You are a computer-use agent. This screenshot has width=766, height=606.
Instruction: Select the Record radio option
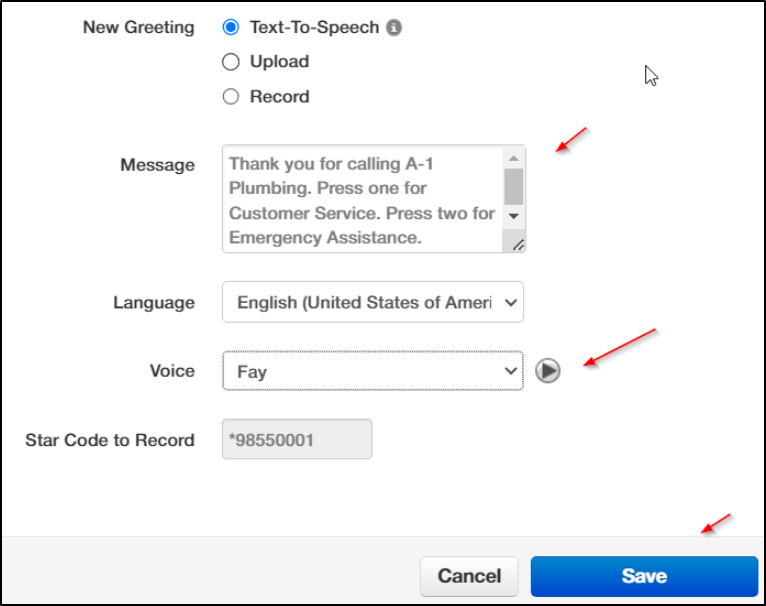pyautogui.click(x=231, y=97)
